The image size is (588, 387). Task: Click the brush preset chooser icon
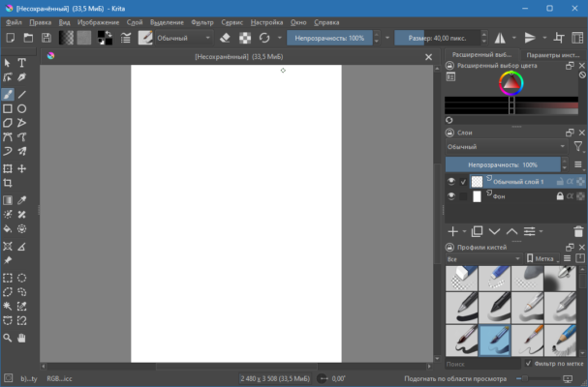point(145,38)
